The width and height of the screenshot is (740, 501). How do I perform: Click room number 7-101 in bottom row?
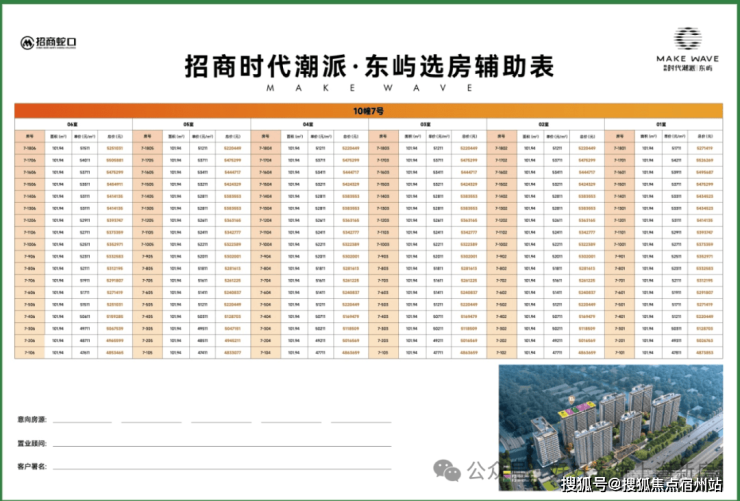point(620,352)
